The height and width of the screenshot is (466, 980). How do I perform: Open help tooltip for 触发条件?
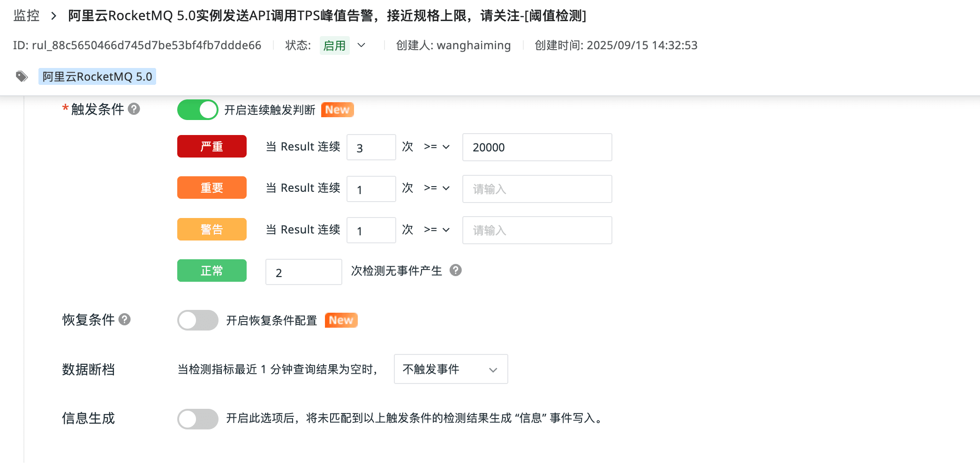[x=134, y=109]
